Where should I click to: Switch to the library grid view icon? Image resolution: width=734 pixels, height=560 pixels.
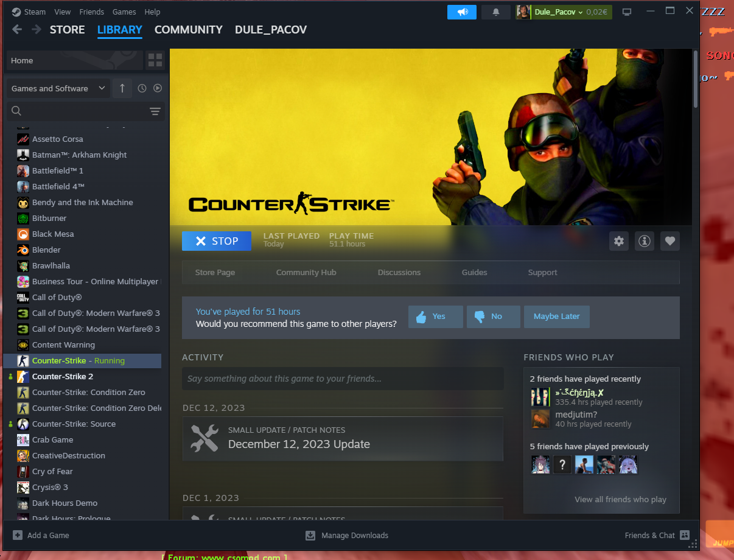pyautogui.click(x=155, y=60)
